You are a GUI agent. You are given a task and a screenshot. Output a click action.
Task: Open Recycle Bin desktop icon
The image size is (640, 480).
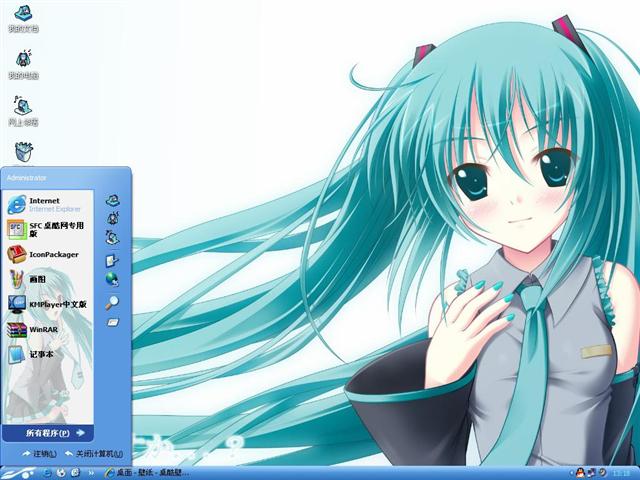[23, 153]
